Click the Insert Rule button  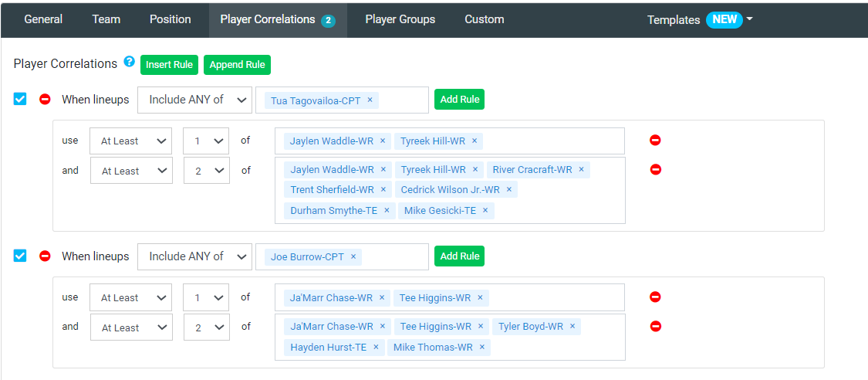click(x=170, y=65)
